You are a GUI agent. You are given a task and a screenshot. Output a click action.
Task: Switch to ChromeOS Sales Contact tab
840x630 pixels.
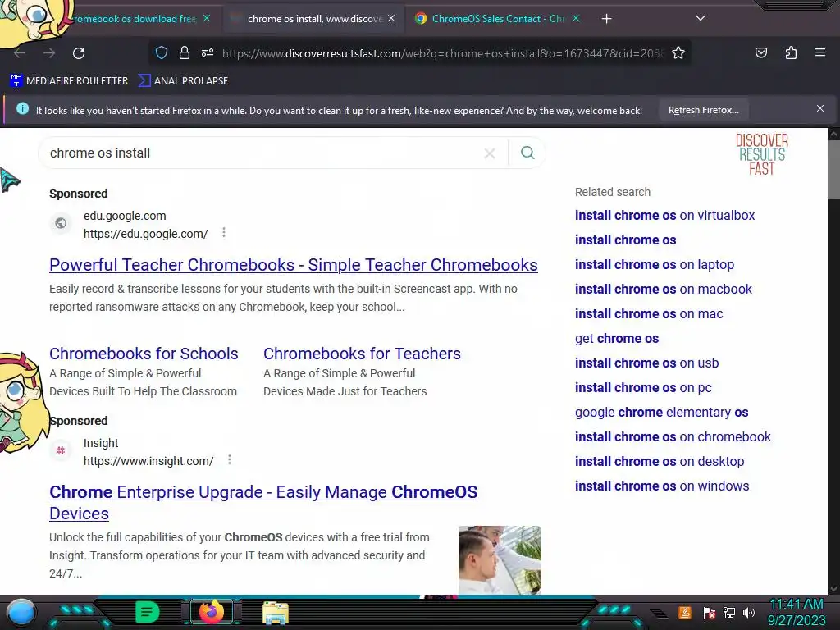tap(498, 19)
